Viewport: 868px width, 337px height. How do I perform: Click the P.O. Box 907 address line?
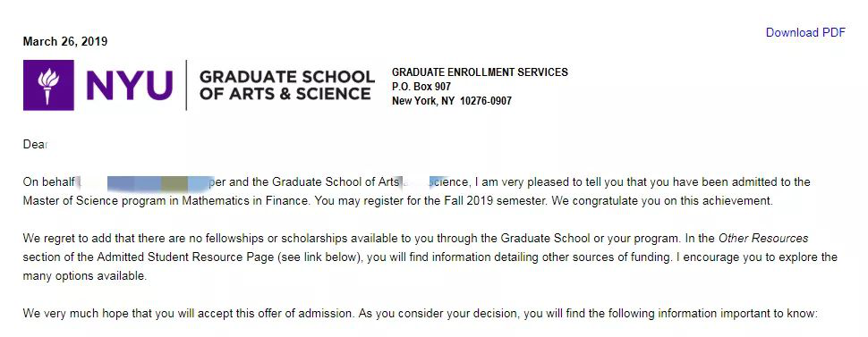(421, 87)
